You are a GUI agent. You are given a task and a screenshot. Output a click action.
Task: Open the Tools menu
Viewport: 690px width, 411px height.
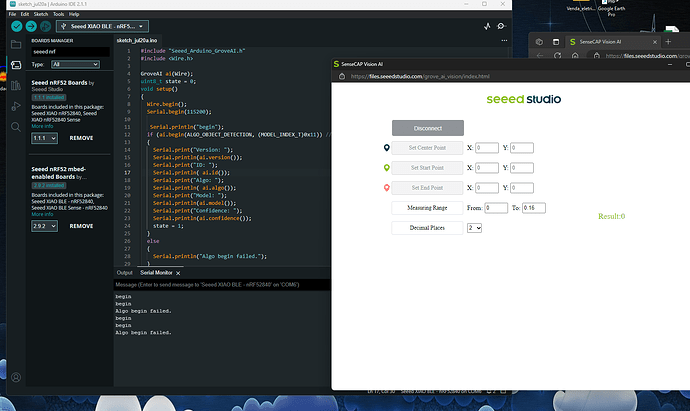(x=59, y=14)
